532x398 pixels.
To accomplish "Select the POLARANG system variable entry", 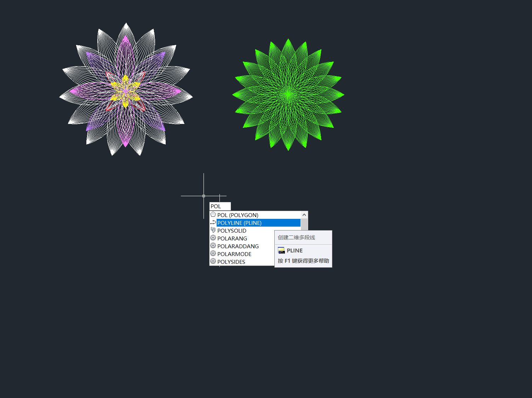I will click(x=232, y=238).
